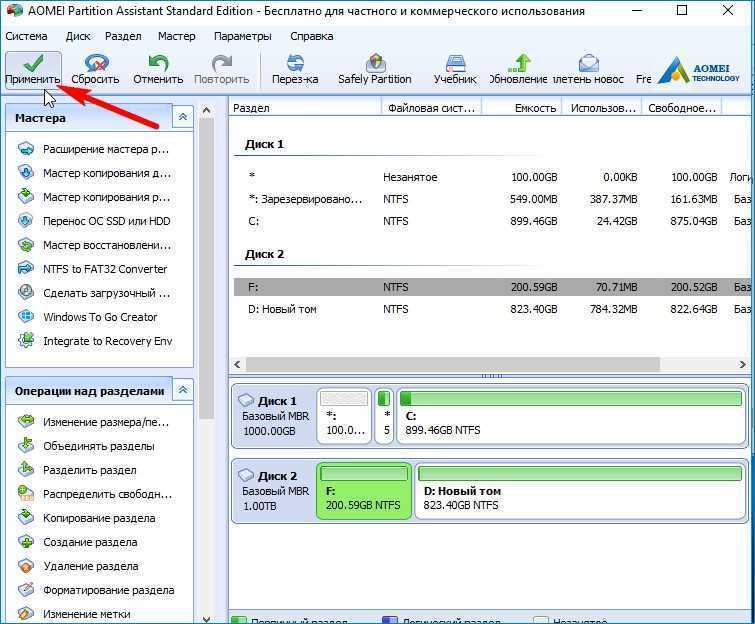Image resolution: width=755 pixels, height=624 pixels.
Task: Choose Форматирование раздела operation
Action: pyautogui.click(x=96, y=591)
